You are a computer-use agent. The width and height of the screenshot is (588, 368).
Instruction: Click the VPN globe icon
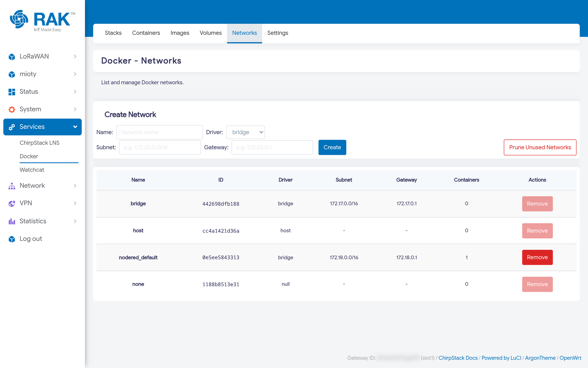(x=12, y=203)
